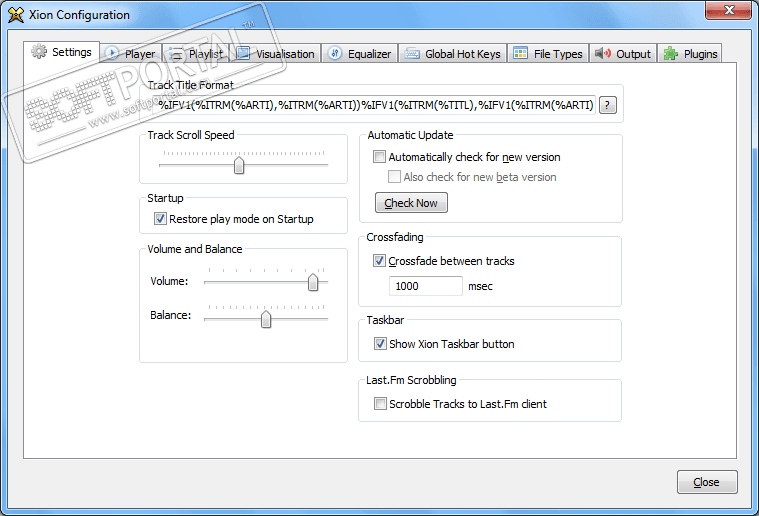Click the Volume slider handle

(x=313, y=282)
